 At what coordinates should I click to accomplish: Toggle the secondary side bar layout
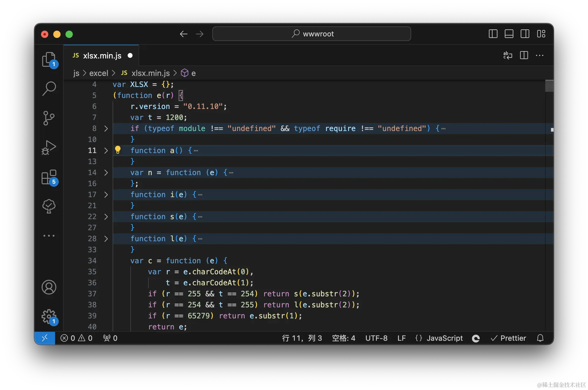525,34
